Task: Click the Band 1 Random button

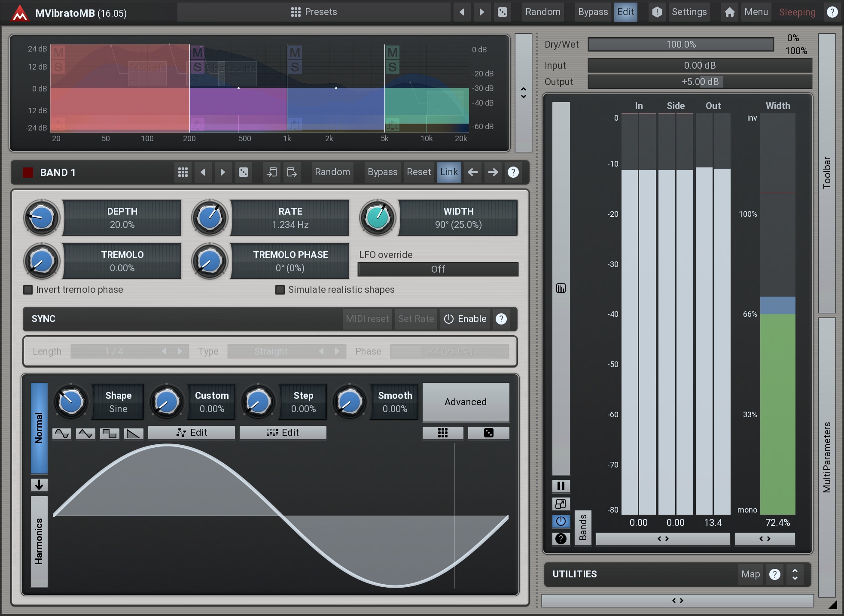Action: [332, 172]
